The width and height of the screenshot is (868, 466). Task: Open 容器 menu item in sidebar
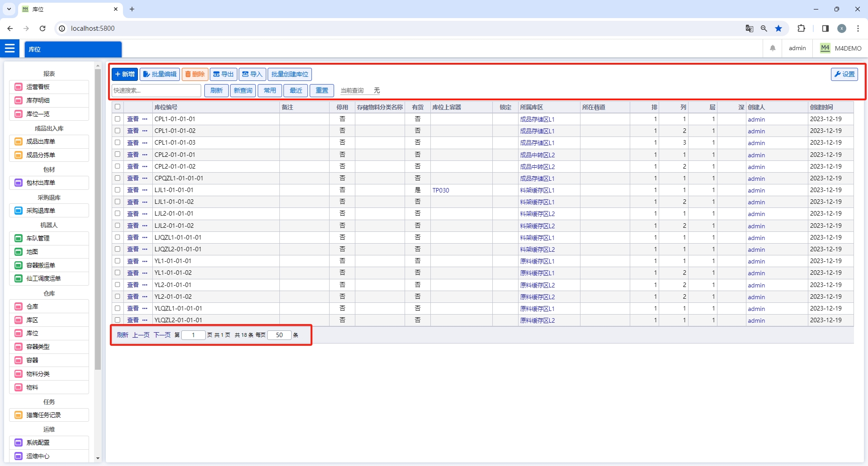49,360
